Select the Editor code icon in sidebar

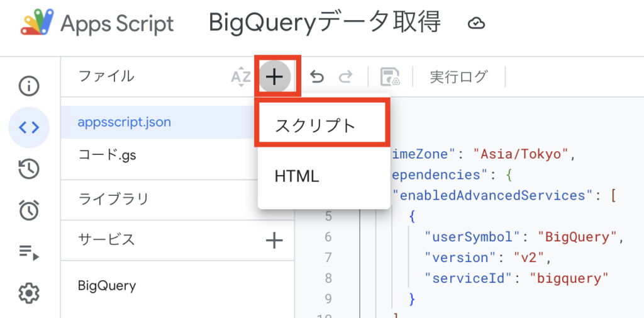tap(29, 128)
